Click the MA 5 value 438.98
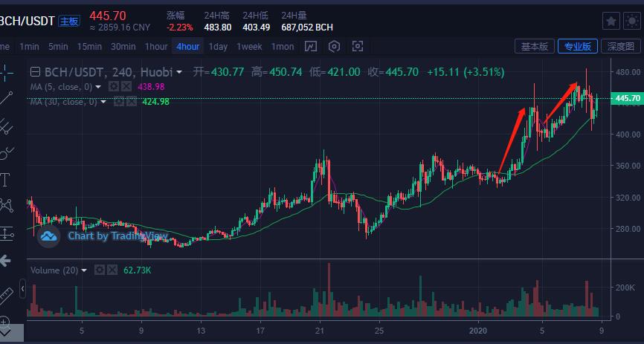The image size is (644, 344). point(151,87)
